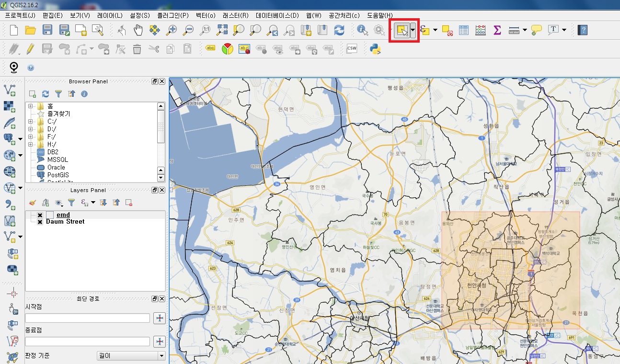
Task: Open select features tool dropdown arrow
Action: click(413, 30)
